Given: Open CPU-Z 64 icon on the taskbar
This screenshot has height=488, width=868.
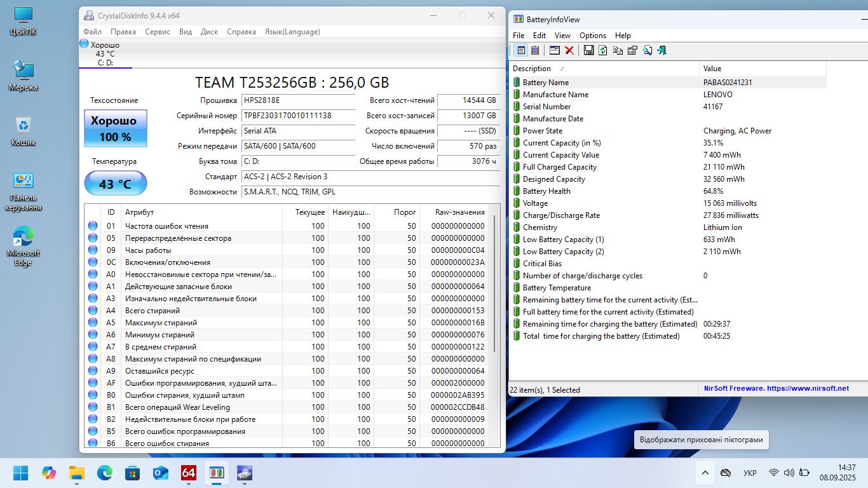Looking at the screenshot, I should coord(189,473).
